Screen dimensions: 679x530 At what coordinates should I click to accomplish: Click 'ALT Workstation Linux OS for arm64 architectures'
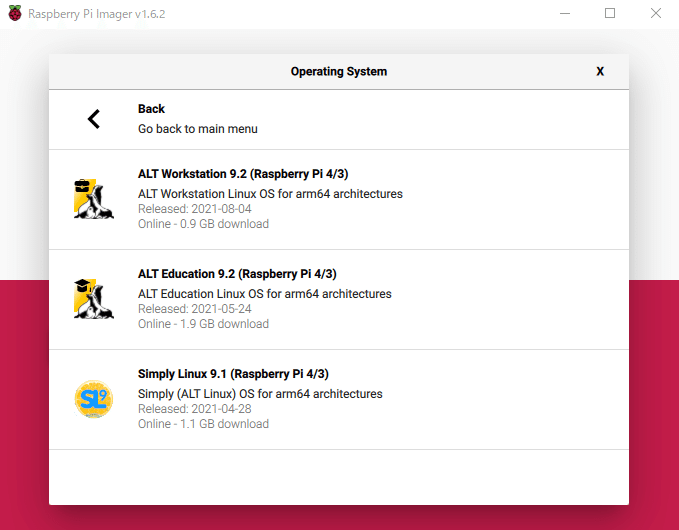(x=270, y=194)
